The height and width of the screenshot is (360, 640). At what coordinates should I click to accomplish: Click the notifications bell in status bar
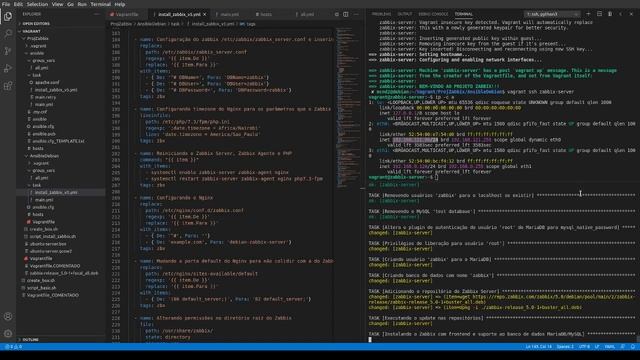(x=633, y=347)
